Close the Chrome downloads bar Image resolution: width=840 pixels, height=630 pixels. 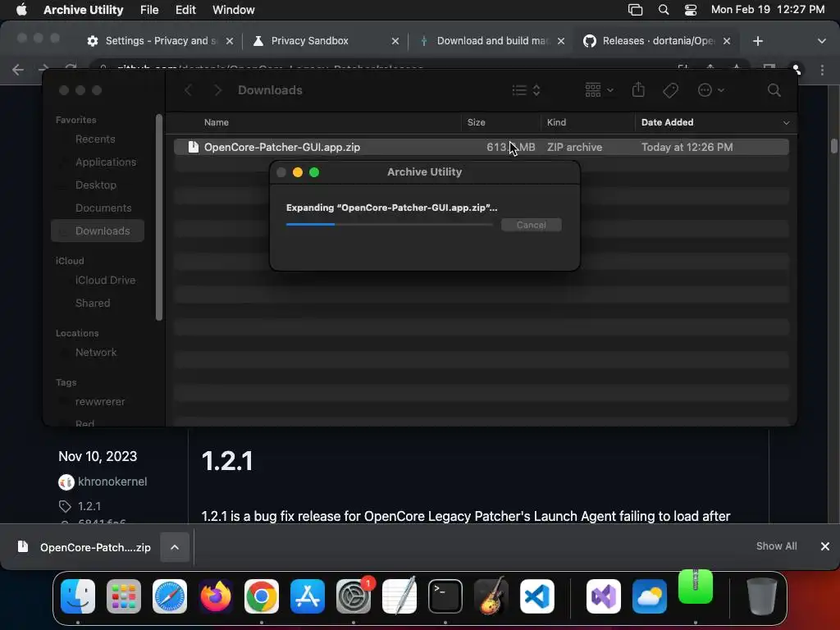click(x=825, y=546)
